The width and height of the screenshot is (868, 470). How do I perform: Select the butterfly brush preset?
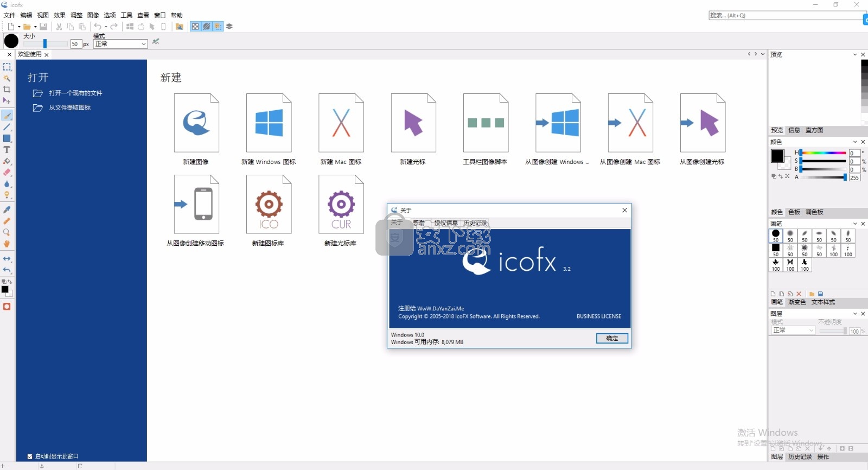coord(790,264)
